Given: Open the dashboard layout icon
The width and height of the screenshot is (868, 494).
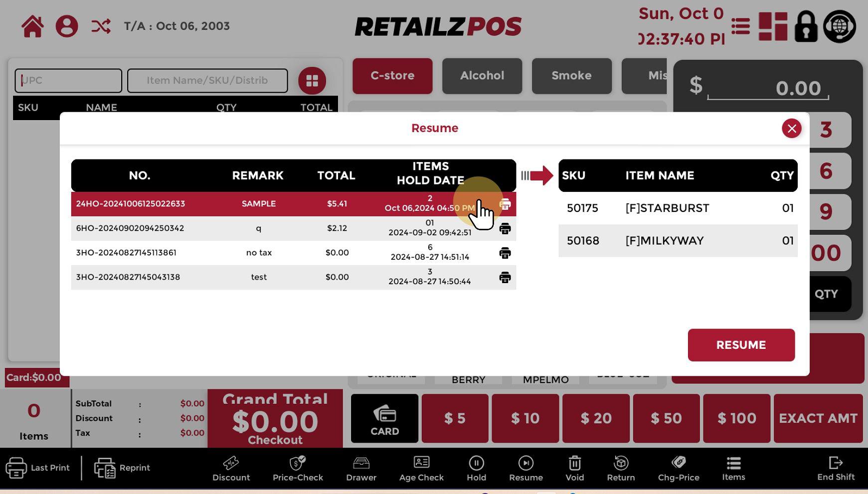Looking at the screenshot, I should pos(773,26).
